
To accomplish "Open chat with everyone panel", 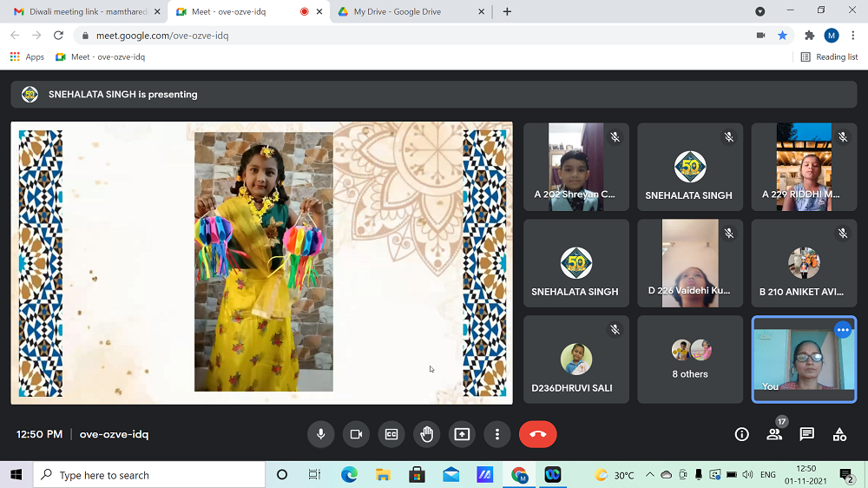I will pos(806,434).
